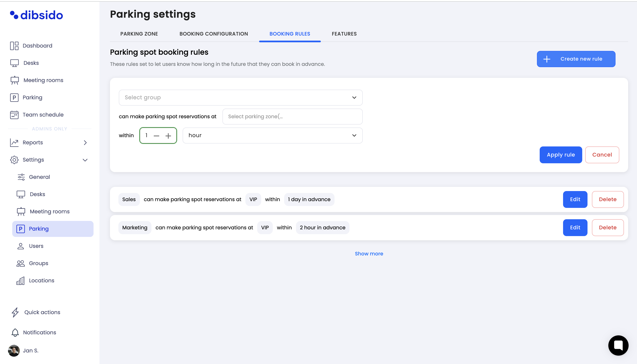Click Jan S. profile avatar

[14, 351]
